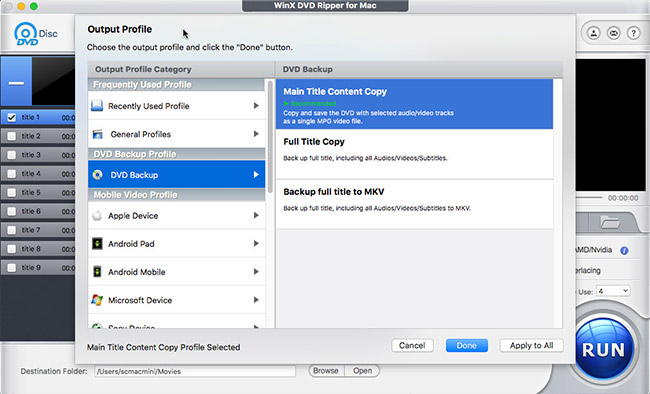Click the AMD/Nvidia info icon
Viewport: 650px width, 394px height.
point(624,251)
